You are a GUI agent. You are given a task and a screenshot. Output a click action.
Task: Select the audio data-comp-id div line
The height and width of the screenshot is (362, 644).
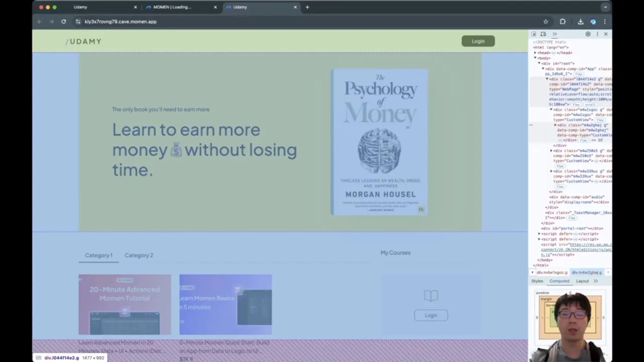point(579,200)
